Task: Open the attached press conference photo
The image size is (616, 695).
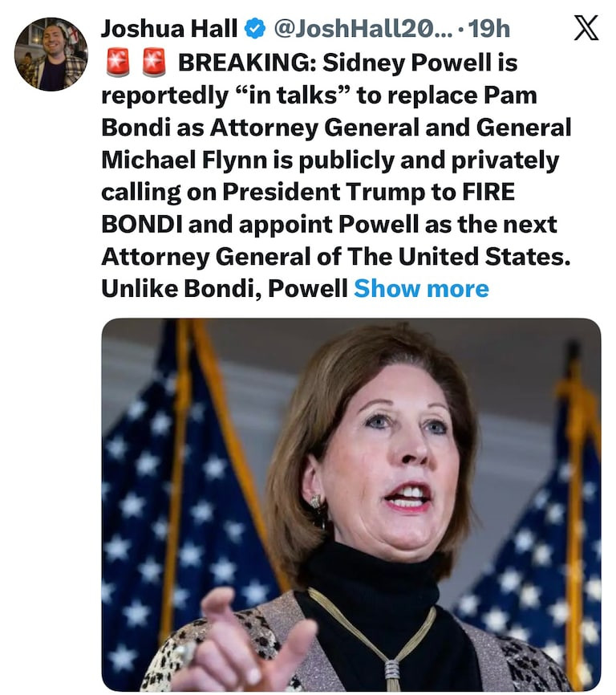Action: click(351, 504)
